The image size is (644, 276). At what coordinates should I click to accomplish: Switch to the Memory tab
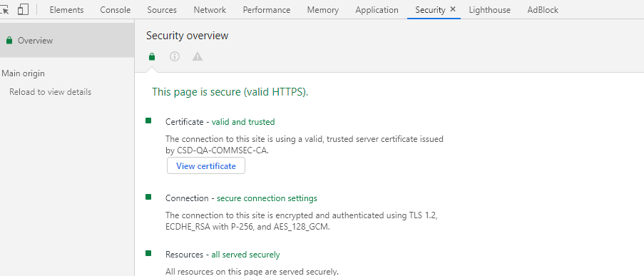(x=323, y=10)
